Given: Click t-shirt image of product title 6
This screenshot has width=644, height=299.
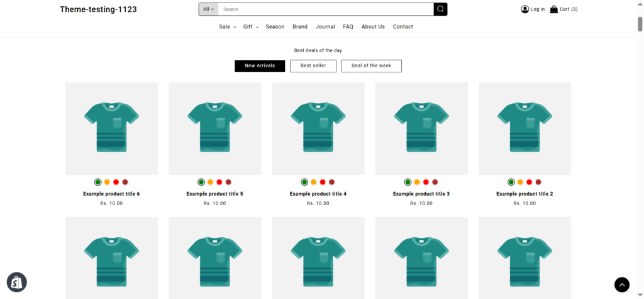Looking at the screenshot, I should [x=112, y=129].
